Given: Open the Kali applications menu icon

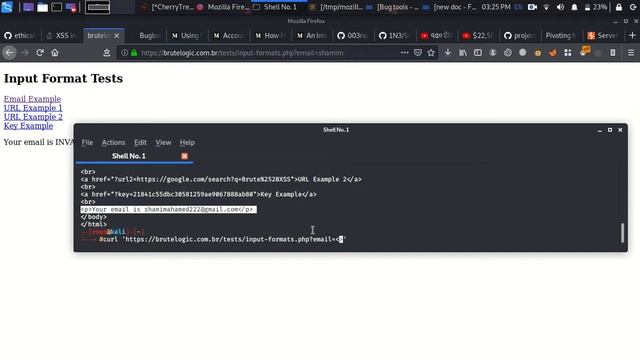Looking at the screenshot, I should (7, 7).
